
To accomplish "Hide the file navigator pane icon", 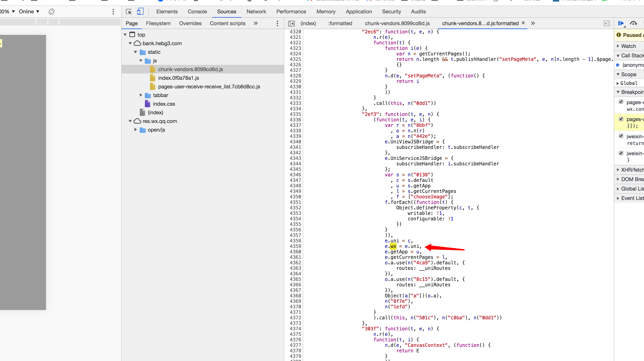I will click(291, 24).
